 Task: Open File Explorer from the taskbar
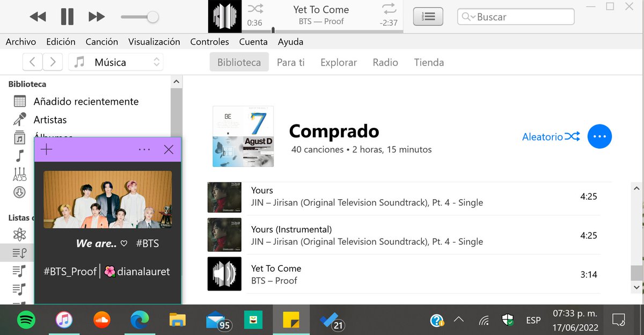coord(177,321)
